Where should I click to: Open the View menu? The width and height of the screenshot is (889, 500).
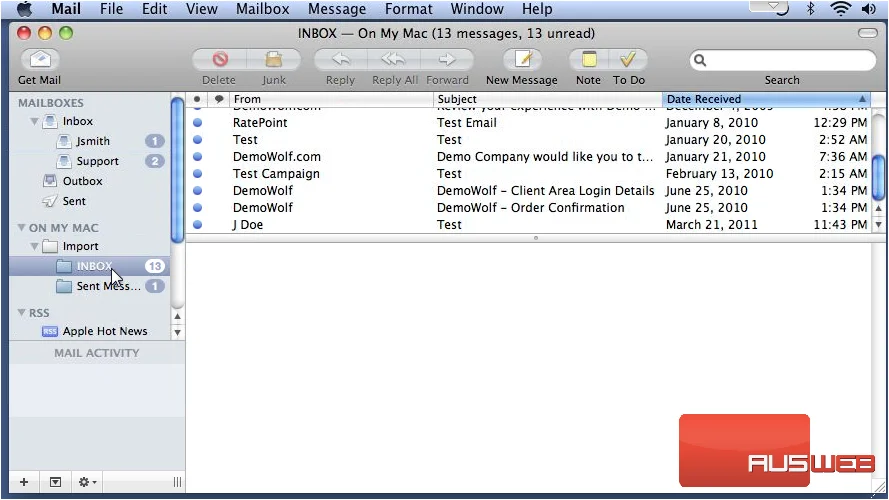(x=201, y=9)
